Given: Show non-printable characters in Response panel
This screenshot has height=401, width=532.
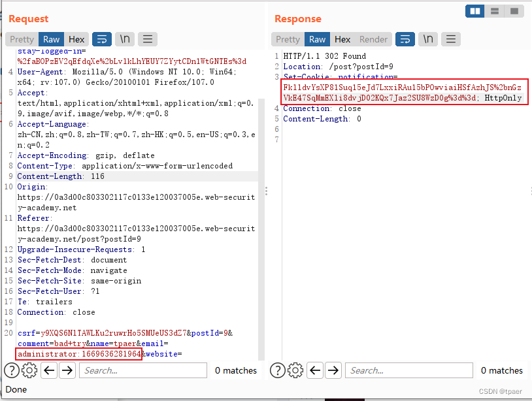Looking at the screenshot, I should pos(428,39).
